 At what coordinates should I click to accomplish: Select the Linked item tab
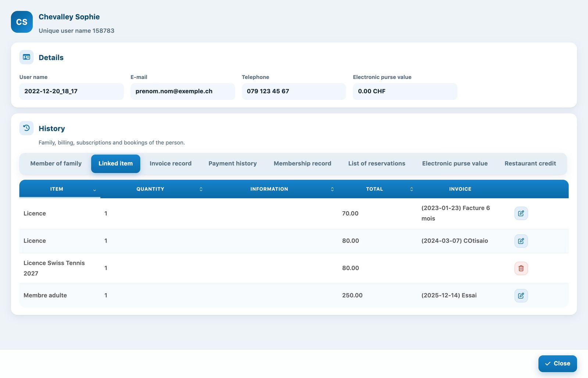point(116,163)
